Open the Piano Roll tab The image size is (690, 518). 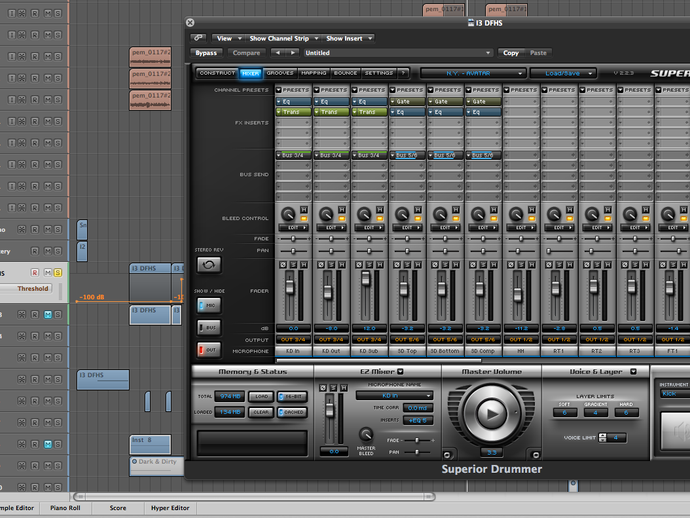coord(65,508)
